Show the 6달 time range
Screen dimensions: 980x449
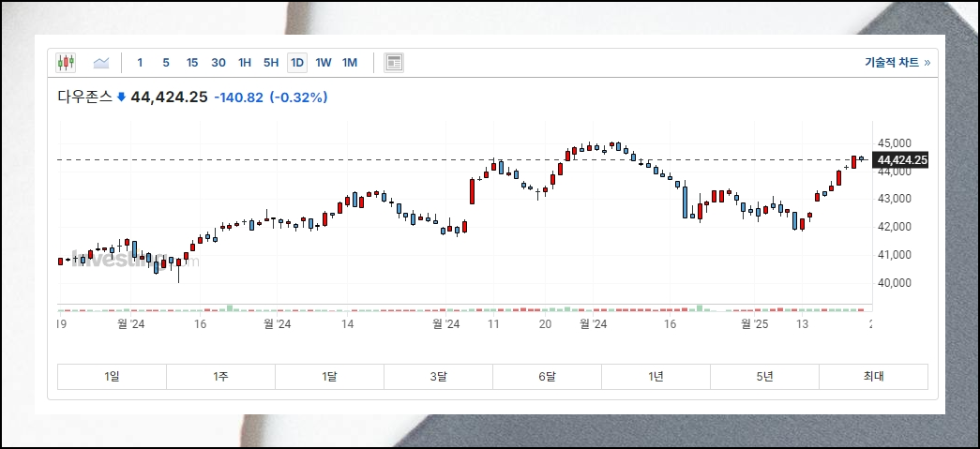(x=547, y=377)
